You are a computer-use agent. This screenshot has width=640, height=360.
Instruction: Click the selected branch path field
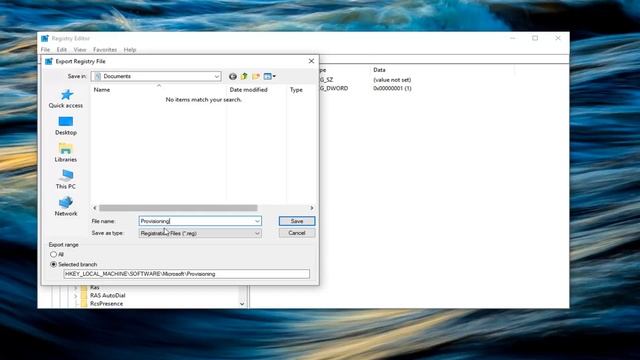click(x=187, y=274)
